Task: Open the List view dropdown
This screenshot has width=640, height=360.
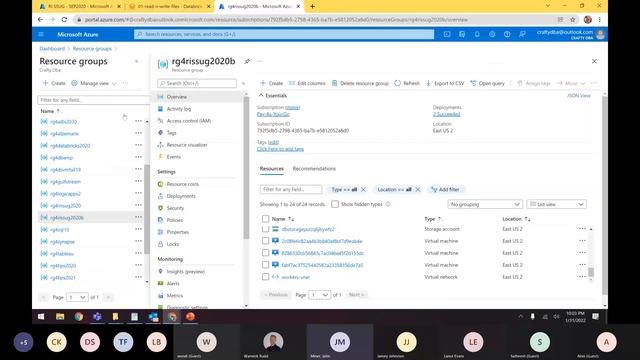Action: [556, 204]
